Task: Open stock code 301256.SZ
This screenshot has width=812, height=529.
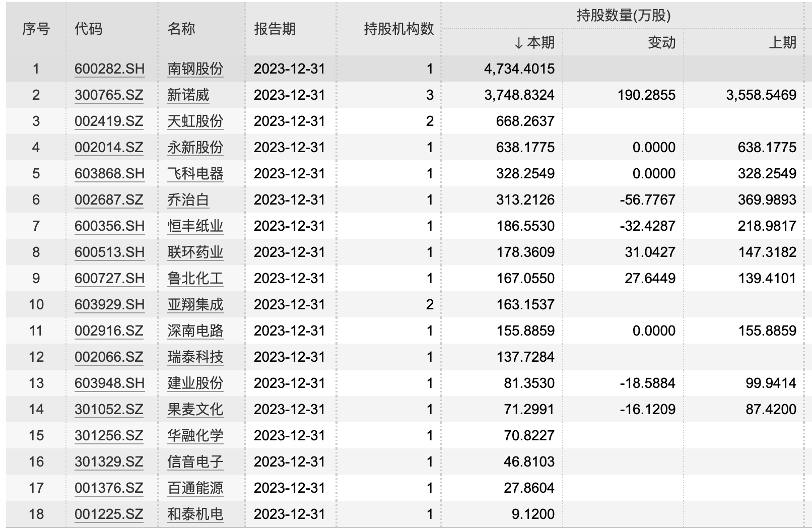Action: coord(109,436)
